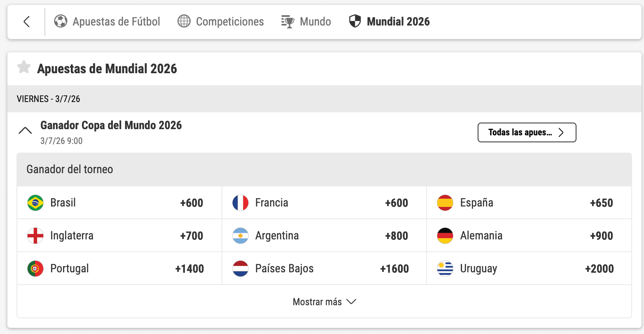
Task: Collapse the Ganador Copa del Mundo 2026 market
Action: 25,130
